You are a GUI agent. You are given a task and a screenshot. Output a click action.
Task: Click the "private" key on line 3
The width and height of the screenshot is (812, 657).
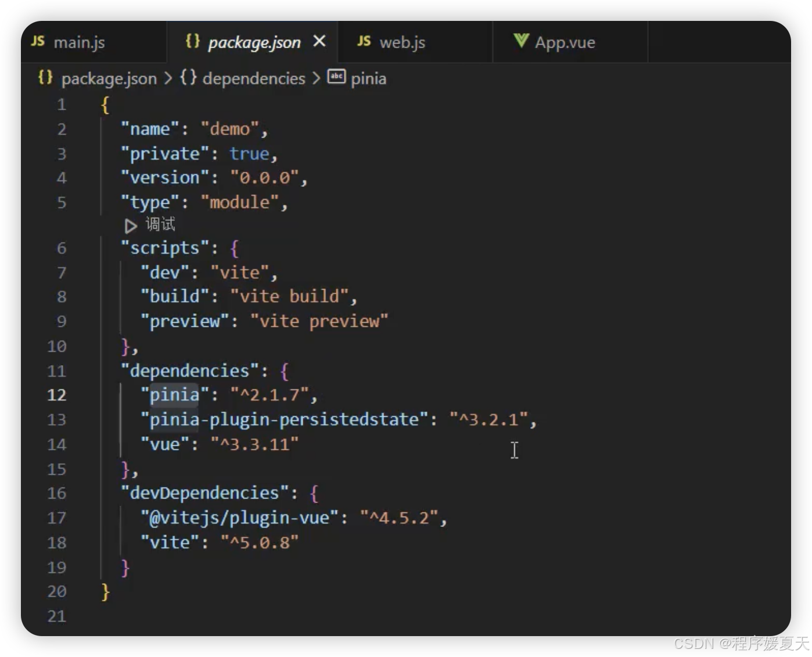click(164, 154)
